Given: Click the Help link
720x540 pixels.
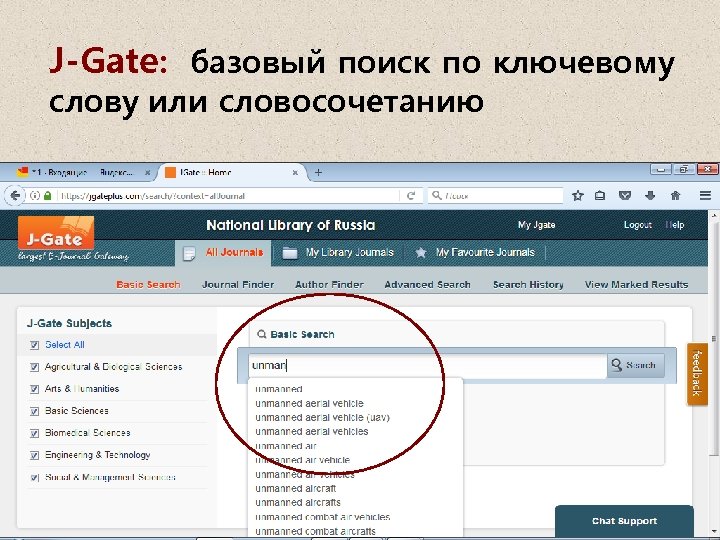Looking at the screenshot, I should 675,225.
